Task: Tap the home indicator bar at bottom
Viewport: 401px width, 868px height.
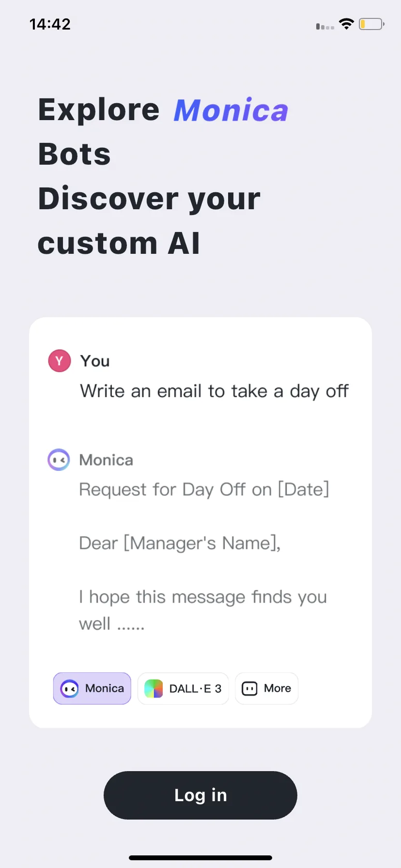Action: [200, 858]
